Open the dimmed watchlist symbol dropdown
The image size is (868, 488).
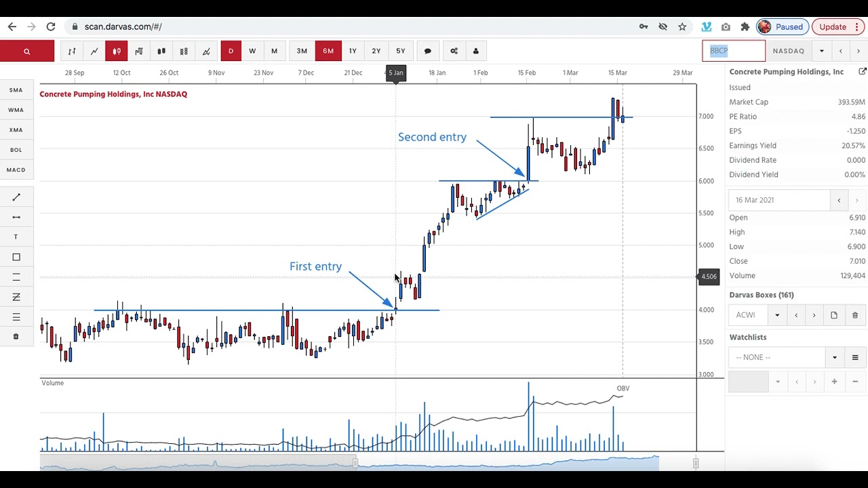(778, 382)
